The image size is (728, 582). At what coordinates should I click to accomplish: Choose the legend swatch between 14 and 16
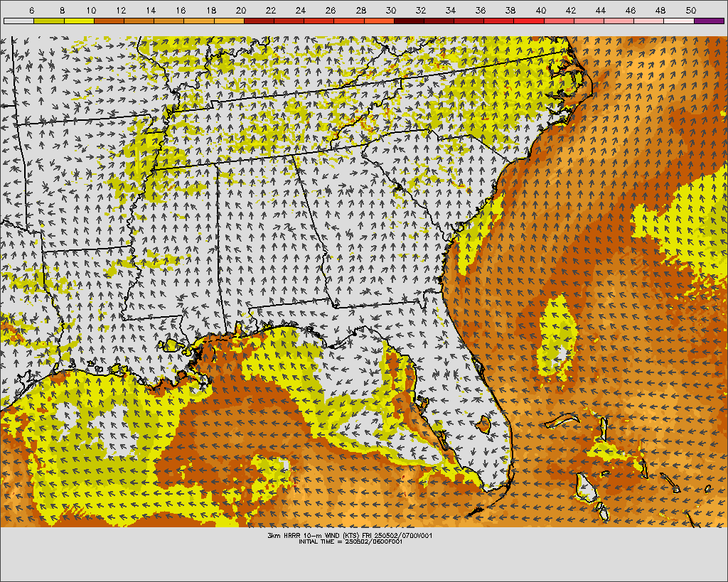click(x=169, y=21)
